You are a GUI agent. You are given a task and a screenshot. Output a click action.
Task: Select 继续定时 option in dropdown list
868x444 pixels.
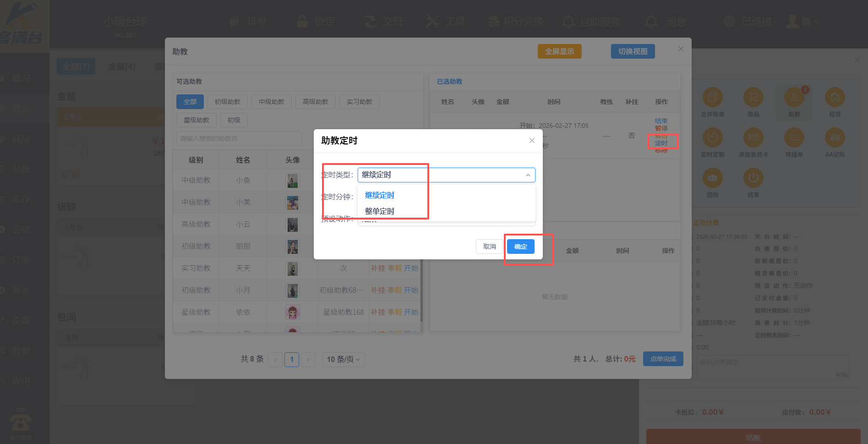[x=379, y=195]
